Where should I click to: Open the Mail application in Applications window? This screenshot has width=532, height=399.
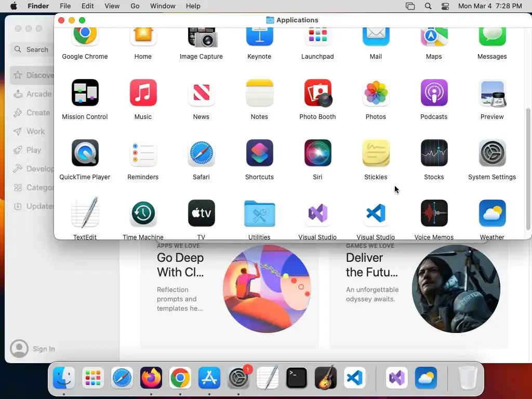pos(376,37)
